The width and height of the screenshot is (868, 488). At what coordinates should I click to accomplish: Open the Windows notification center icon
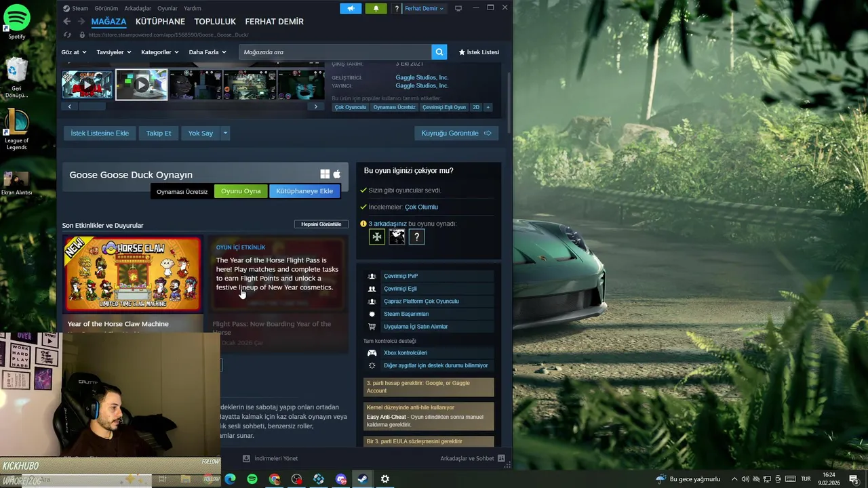[853, 479]
